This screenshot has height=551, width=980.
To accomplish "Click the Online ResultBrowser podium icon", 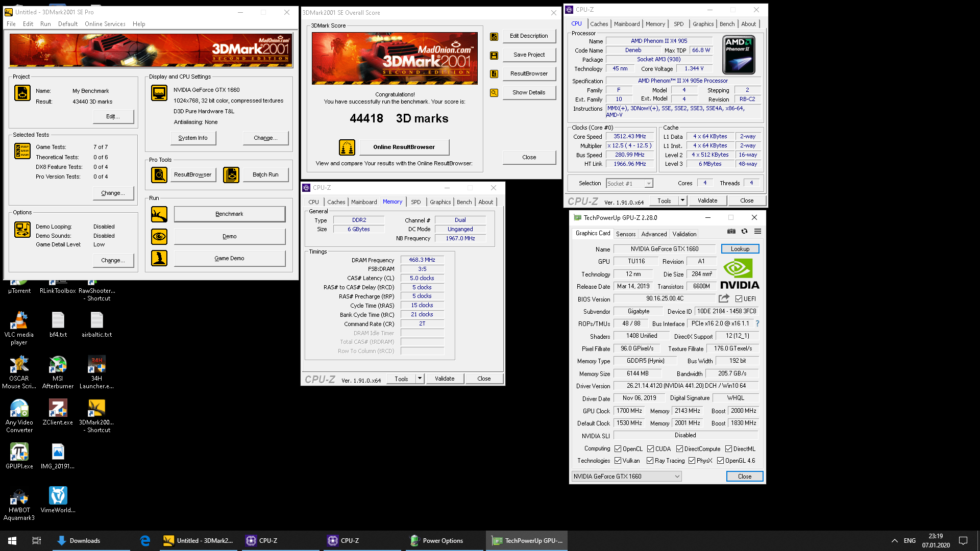I will point(347,147).
